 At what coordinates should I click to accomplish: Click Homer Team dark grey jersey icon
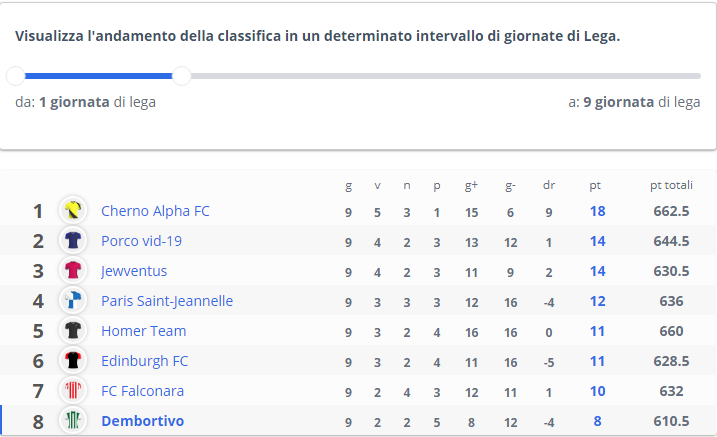click(x=73, y=330)
